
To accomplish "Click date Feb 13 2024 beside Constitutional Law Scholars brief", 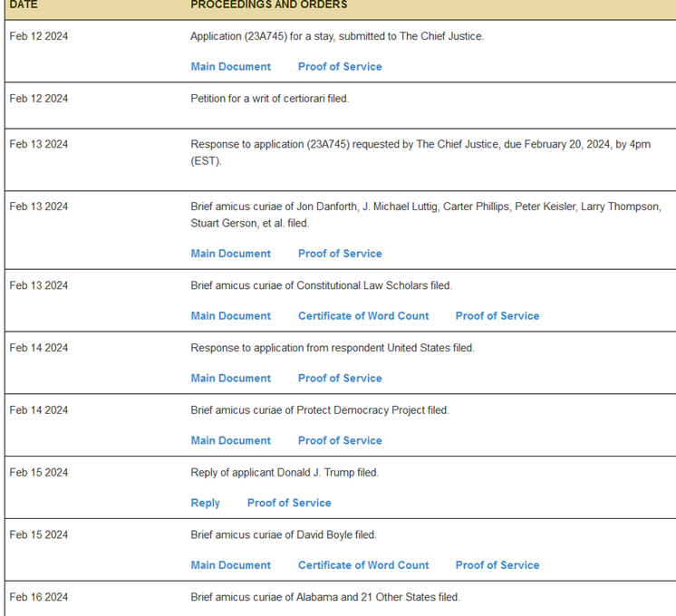I will [39, 285].
